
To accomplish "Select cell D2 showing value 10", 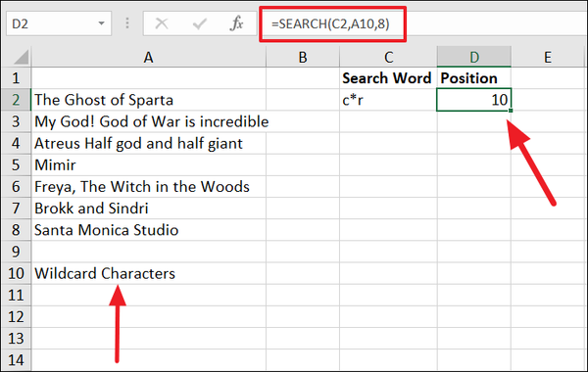I will [474, 100].
